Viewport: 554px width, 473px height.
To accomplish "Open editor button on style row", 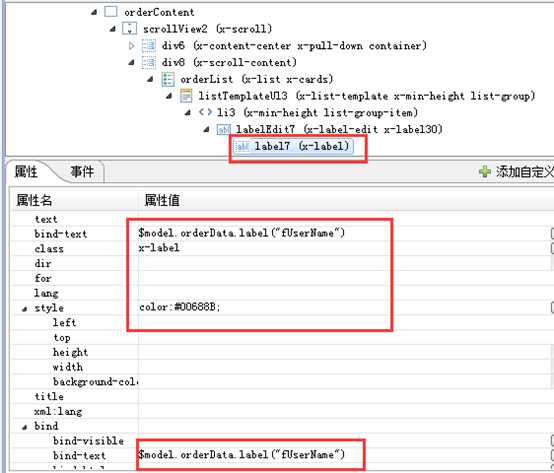I will point(552,308).
